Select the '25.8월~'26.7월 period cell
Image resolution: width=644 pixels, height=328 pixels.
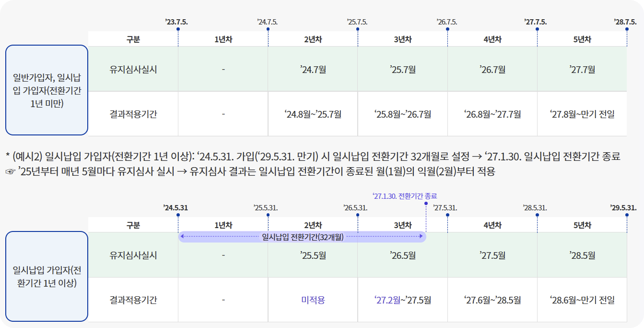click(402, 114)
